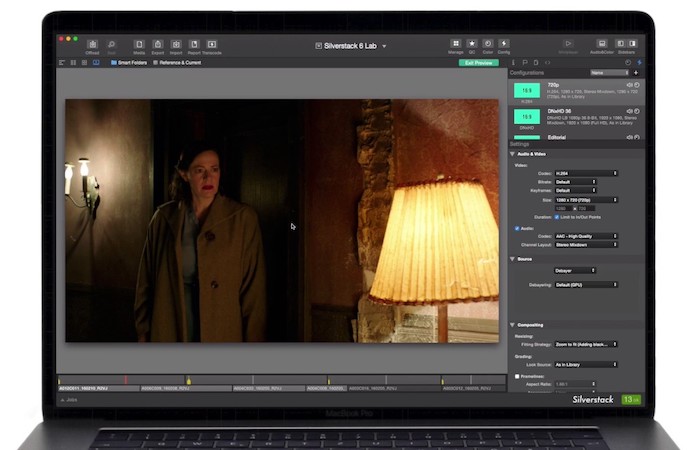Image resolution: width=697 pixels, height=450 pixels.
Task: Switch to the QC star icon
Action: click(x=472, y=44)
